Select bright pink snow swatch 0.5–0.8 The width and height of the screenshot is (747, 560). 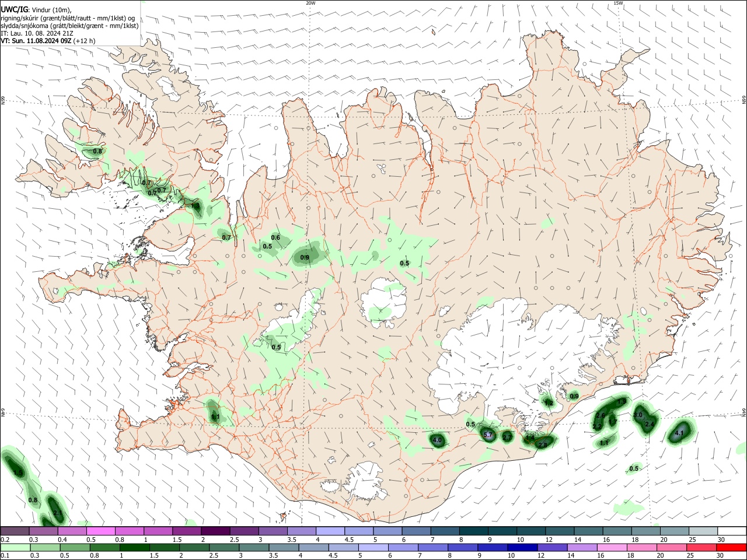101,531
